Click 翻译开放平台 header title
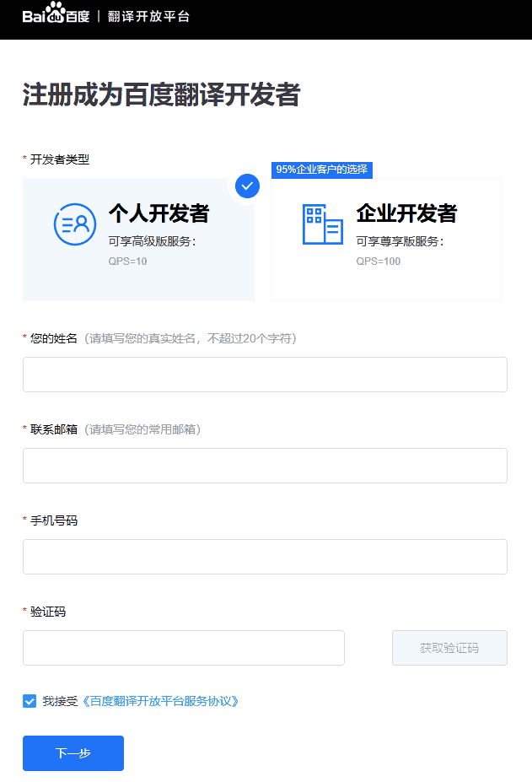 point(148,17)
